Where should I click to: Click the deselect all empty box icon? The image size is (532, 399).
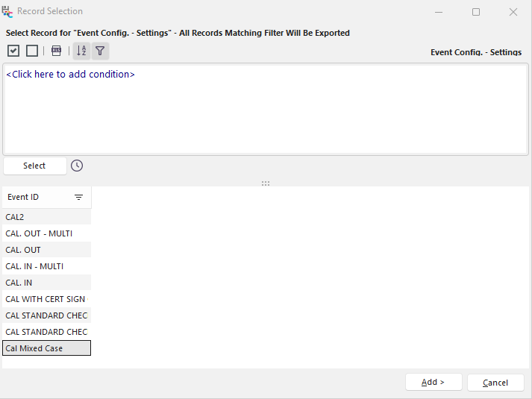tap(32, 51)
